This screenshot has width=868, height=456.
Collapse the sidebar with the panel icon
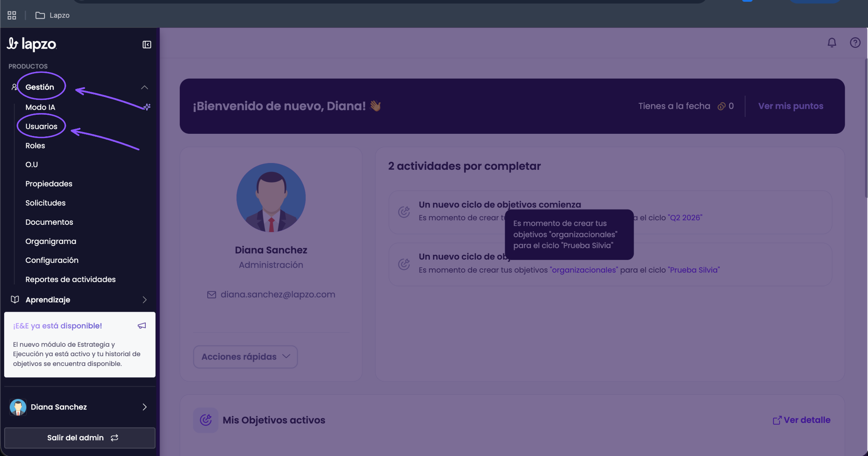pyautogui.click(x=147, y=44)
